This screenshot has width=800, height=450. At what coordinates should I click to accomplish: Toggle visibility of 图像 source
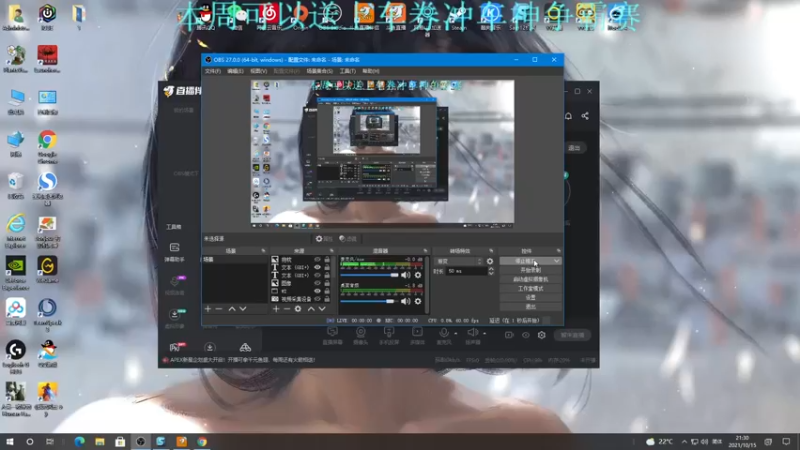(x=317, y=283)
